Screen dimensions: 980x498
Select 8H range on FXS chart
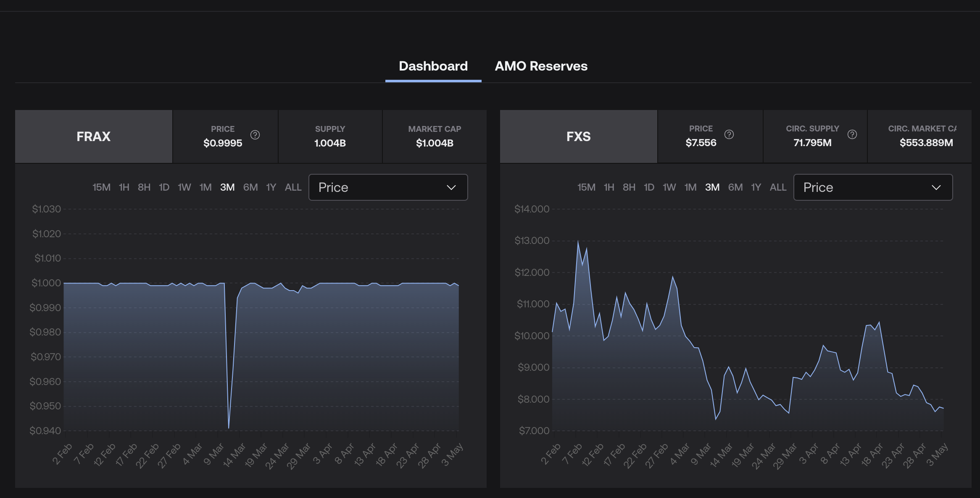(x=629, y=187)
